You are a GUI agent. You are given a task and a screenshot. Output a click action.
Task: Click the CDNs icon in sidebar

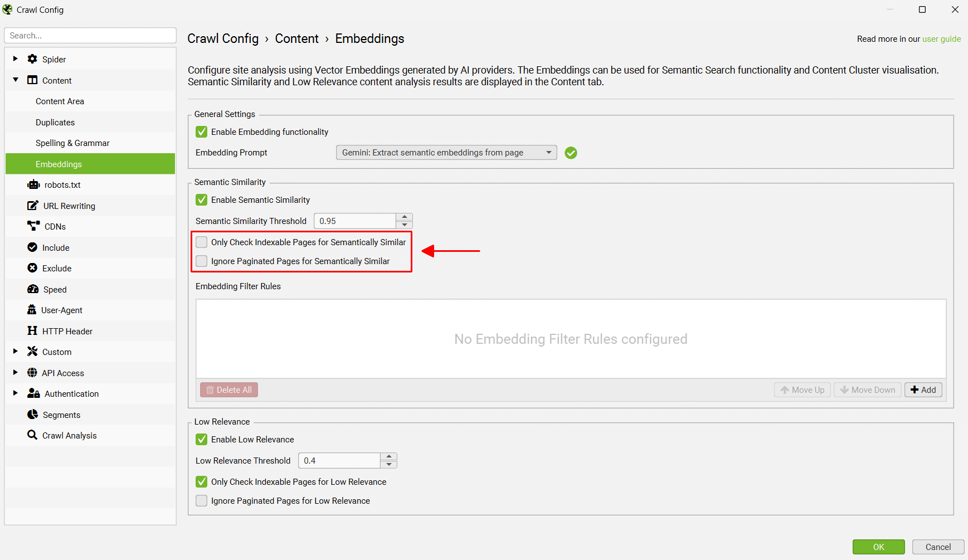pos(33,226)
